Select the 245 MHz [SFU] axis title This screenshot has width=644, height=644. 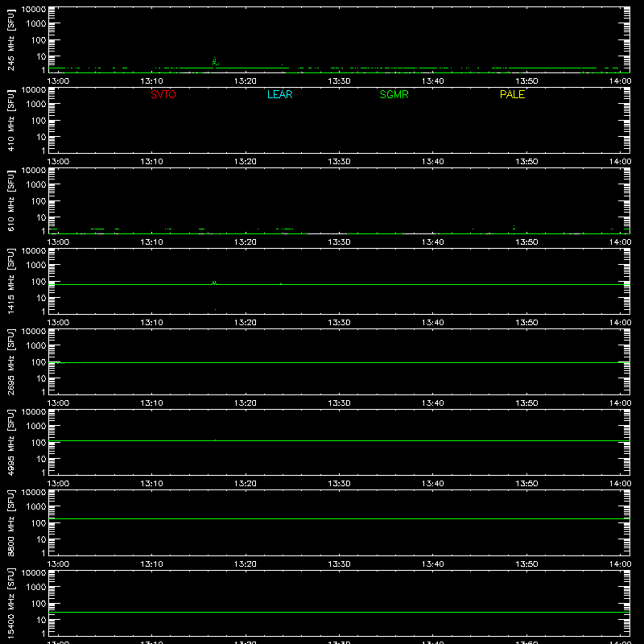(10, 40)
